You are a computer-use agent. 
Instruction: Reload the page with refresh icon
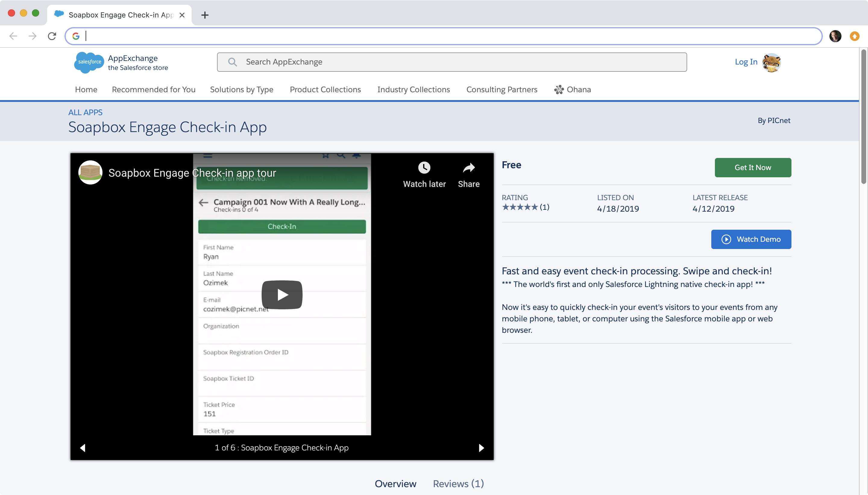52,36
